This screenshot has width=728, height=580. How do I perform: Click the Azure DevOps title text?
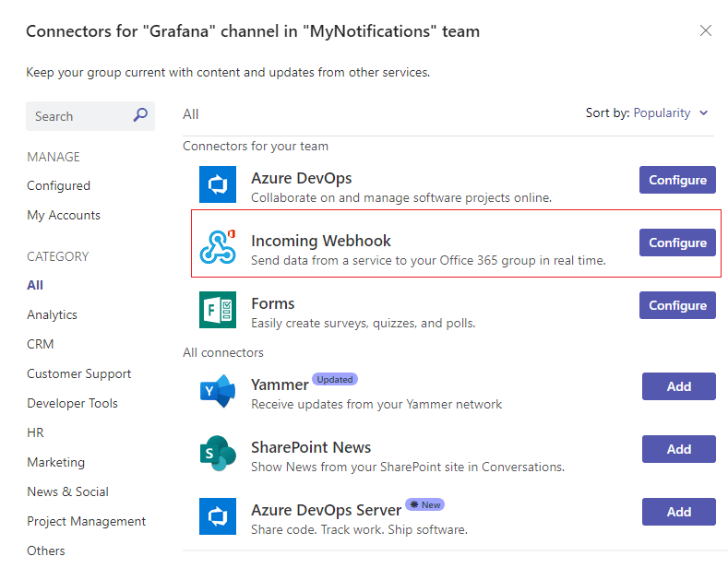click(x=302, y=178)
